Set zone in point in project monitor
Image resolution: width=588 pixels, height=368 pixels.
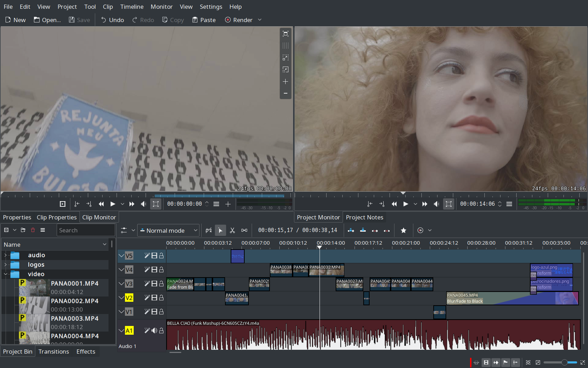370,204
